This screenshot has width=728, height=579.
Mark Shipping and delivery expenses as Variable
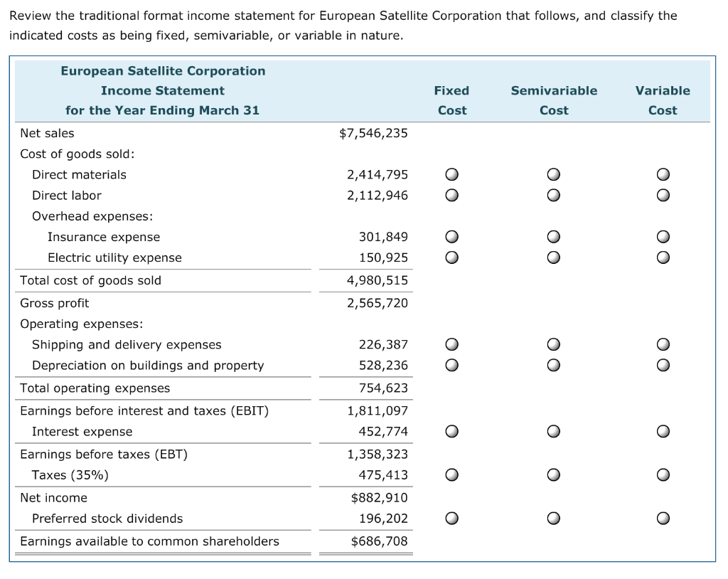[x=663, y=344]
